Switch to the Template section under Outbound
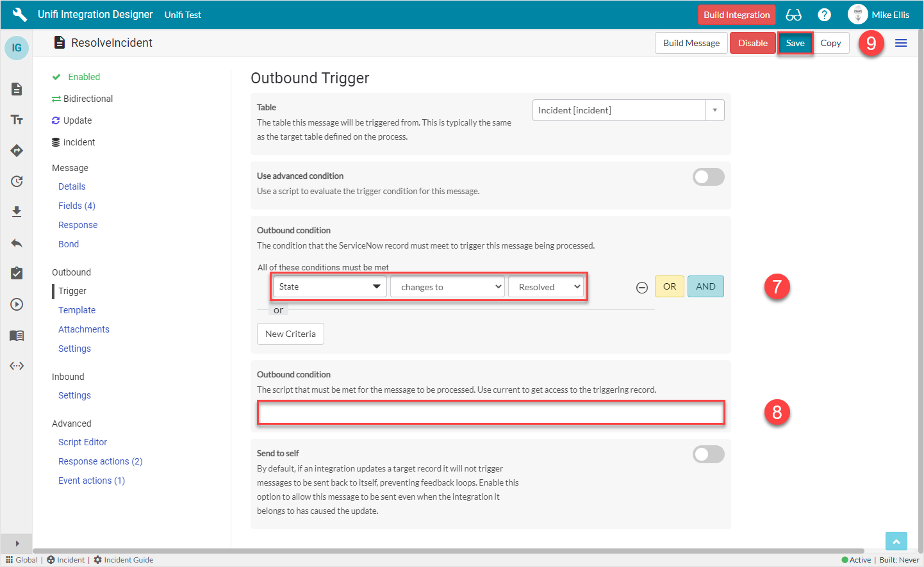924x567 pixels. point(76,309)
